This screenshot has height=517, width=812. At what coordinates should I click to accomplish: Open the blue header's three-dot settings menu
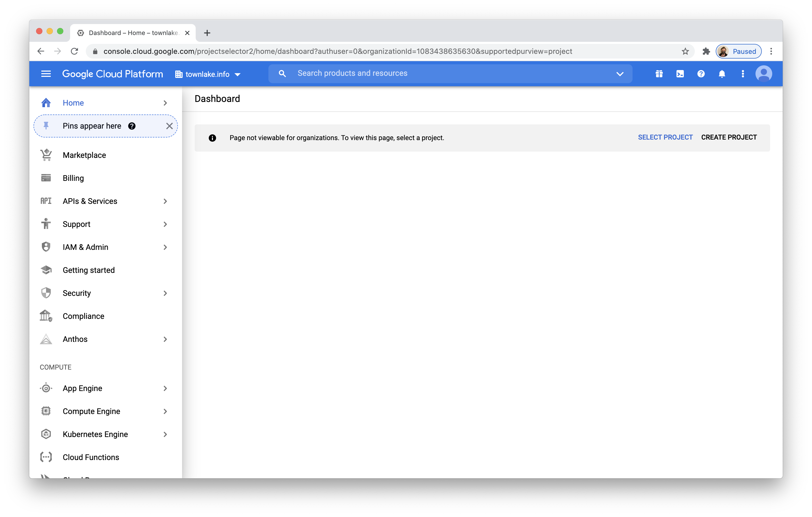[x=742, y=74]
